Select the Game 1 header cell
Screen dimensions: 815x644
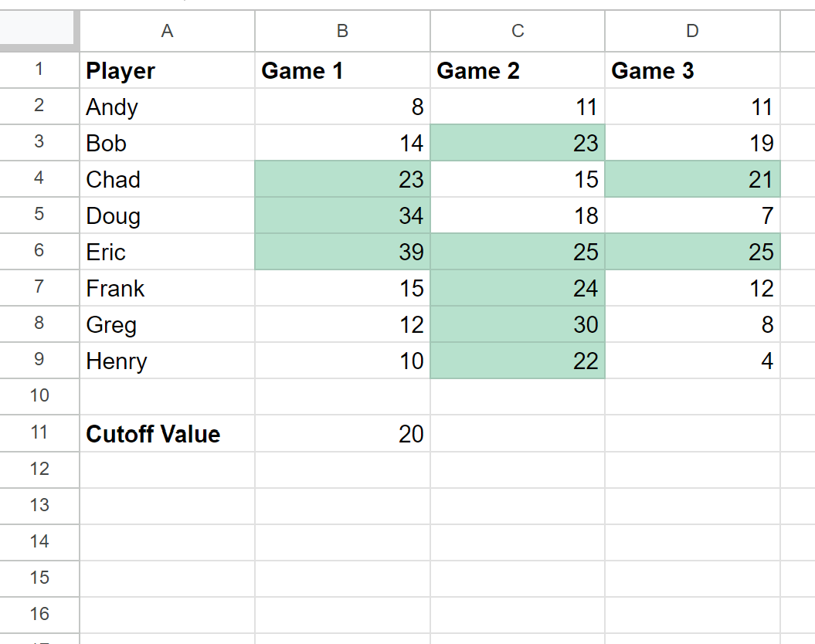342,70
